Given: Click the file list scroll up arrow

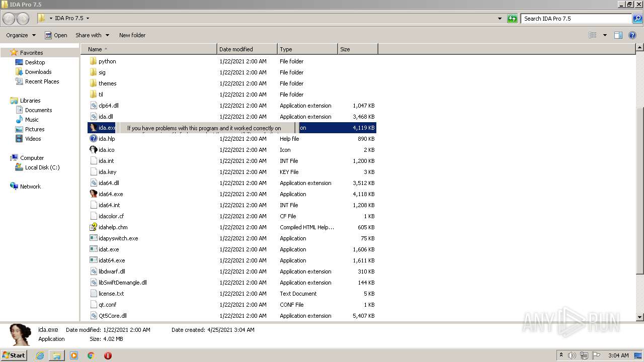Looking at the screenshot, I should 639,48.
